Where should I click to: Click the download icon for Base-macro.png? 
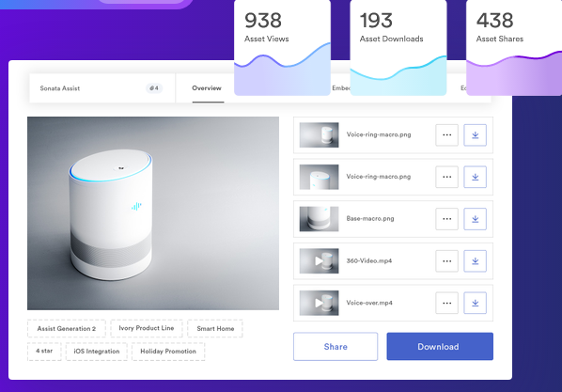click(x=475, y=219)
